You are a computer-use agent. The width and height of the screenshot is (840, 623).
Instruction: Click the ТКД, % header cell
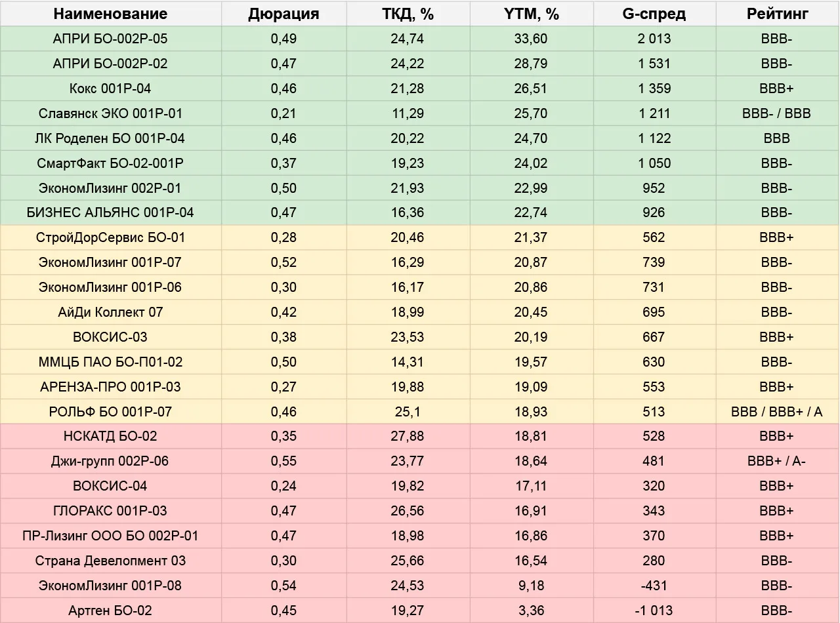408,14
